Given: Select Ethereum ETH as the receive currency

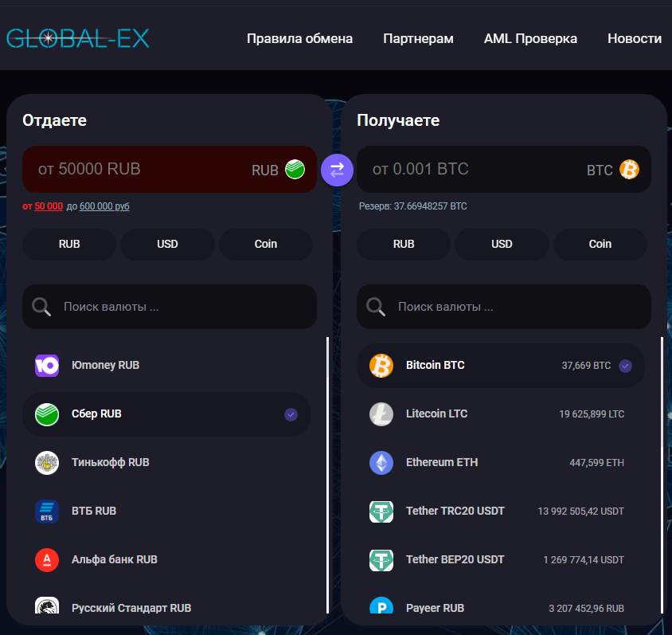Looking at the screenshot, I should [x=501, y=463].
